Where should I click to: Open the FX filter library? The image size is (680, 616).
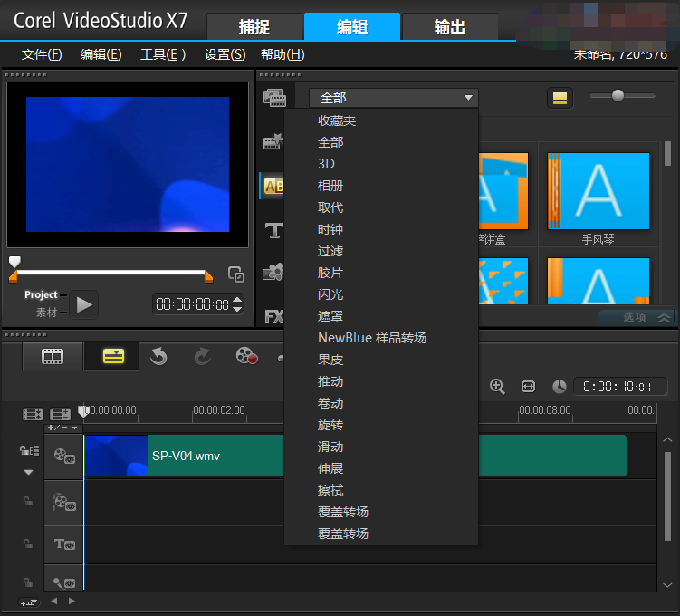tap(273, 317)
